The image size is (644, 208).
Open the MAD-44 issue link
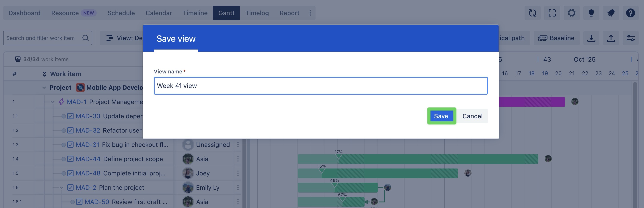88,159
